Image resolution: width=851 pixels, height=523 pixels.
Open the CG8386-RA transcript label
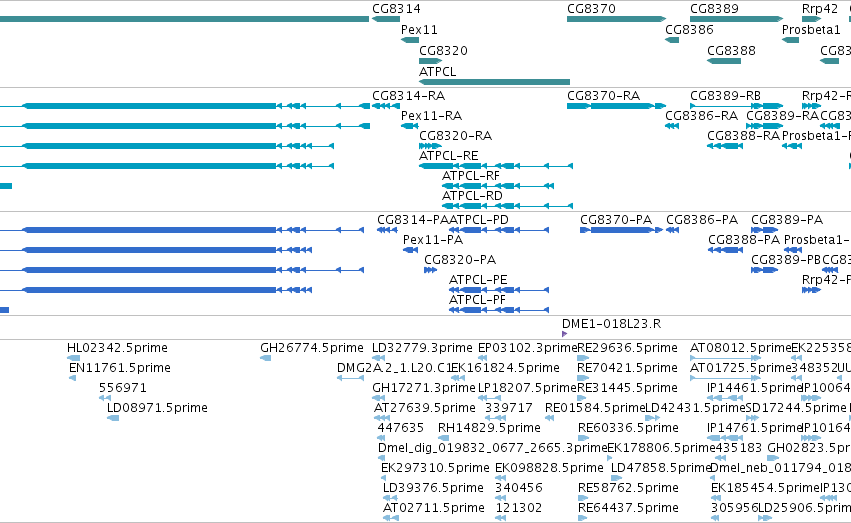pos(701,116)
